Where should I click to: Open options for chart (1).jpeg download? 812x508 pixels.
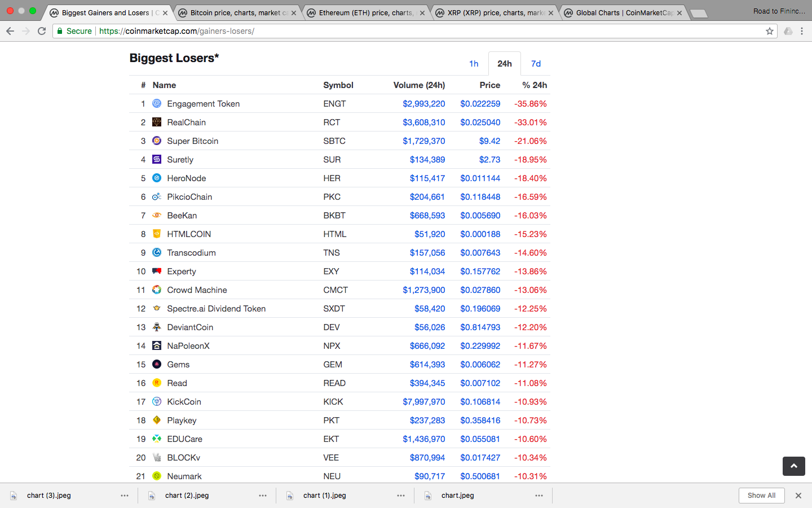click(x=401, y=496)
